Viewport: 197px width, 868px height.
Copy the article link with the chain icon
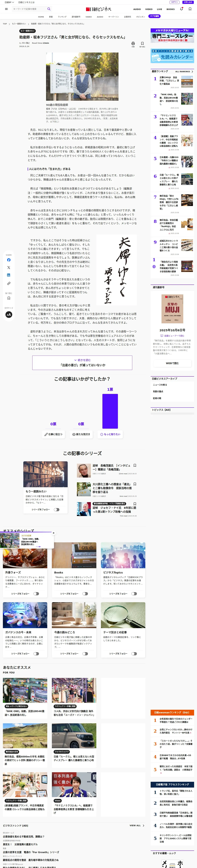coord(9,283)
